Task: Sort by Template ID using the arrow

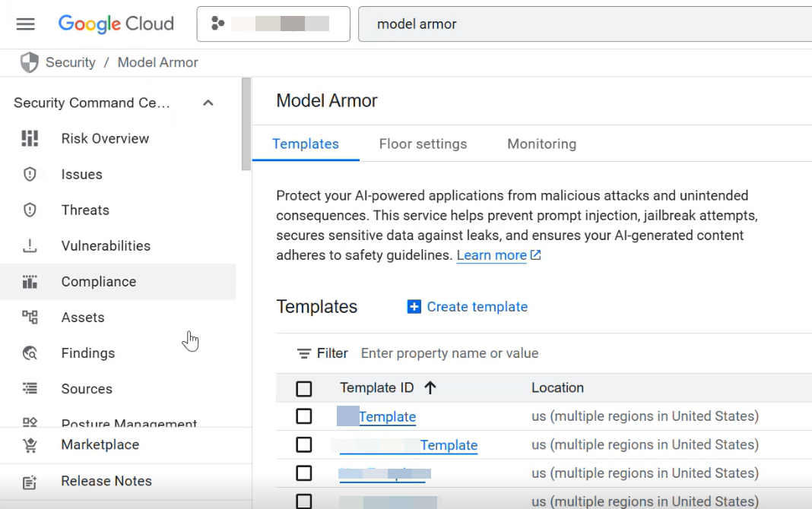Action: [430, 388]
